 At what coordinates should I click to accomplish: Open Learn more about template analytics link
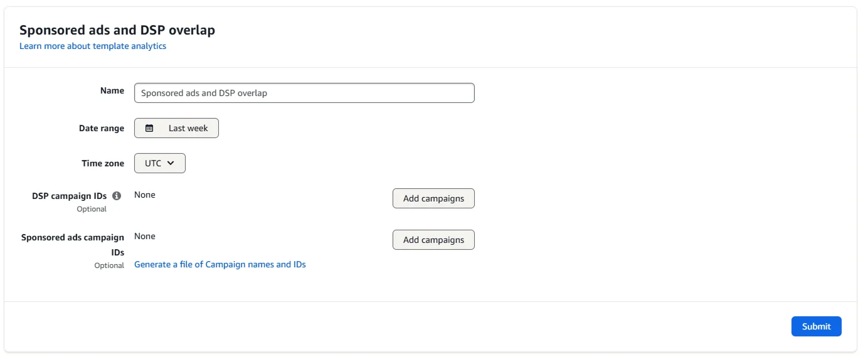click(93, 46)
